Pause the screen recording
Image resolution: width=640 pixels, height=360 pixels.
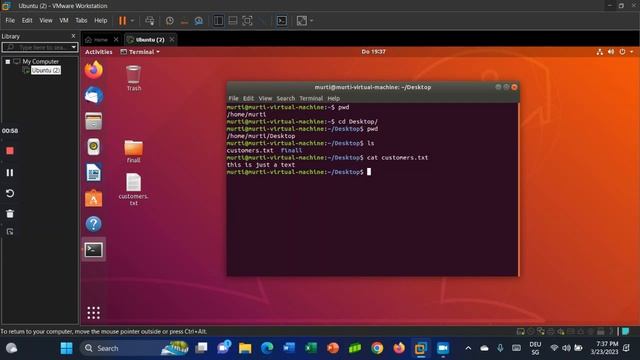(10, 173)
